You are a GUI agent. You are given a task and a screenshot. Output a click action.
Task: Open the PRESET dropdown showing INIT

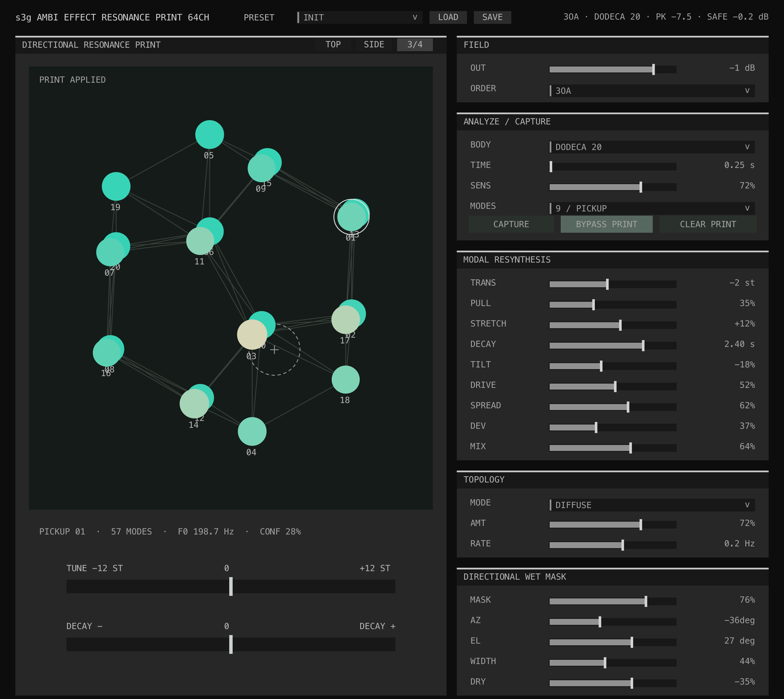click(360, 17)
